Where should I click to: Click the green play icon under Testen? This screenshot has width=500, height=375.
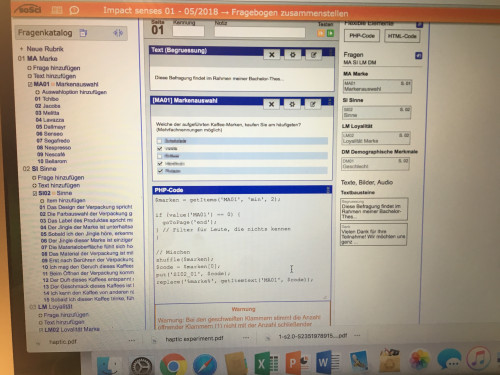(x=330, y=33)
